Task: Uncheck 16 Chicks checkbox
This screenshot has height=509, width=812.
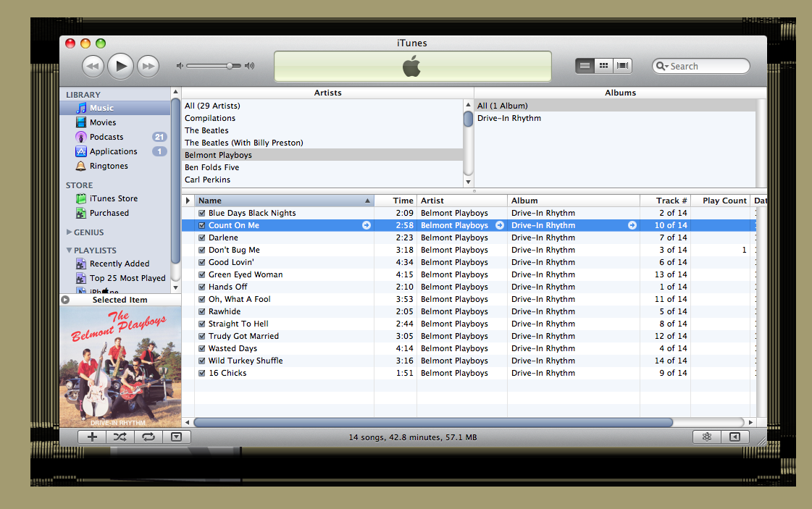Action: pos(202,373)
